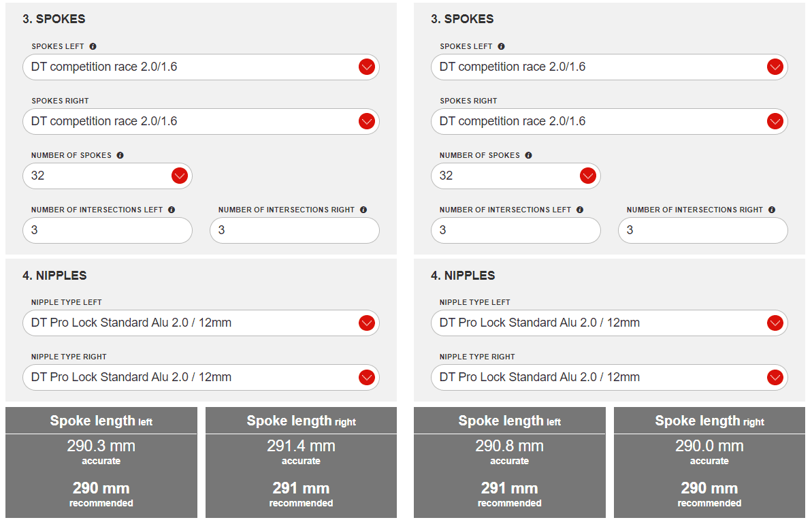The height and width of the screenshot is (520, 812).
Task: Click Number of Spokes info icon, left panel
Action: coord(120,155)
